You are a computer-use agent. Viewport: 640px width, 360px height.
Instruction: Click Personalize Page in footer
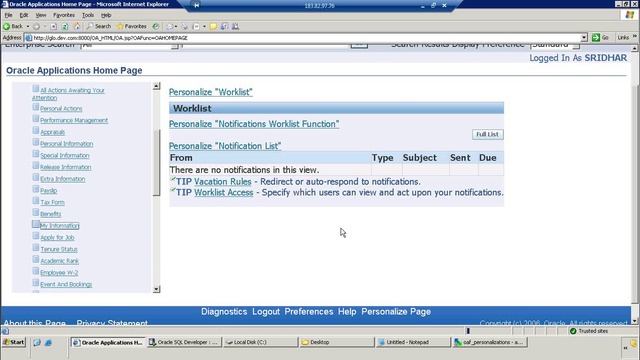396,311
